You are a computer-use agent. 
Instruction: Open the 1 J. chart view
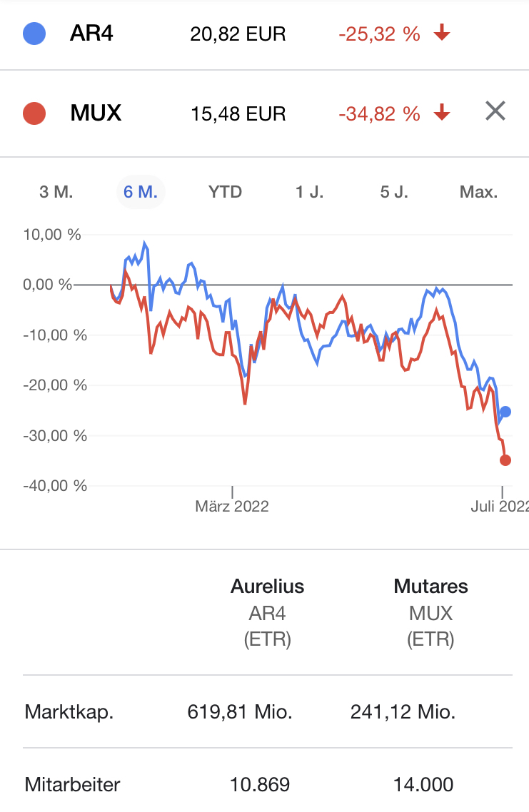coord(309,191)
